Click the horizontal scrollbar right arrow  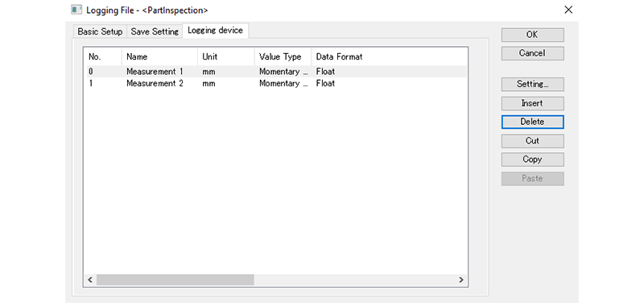coord(460,280)
